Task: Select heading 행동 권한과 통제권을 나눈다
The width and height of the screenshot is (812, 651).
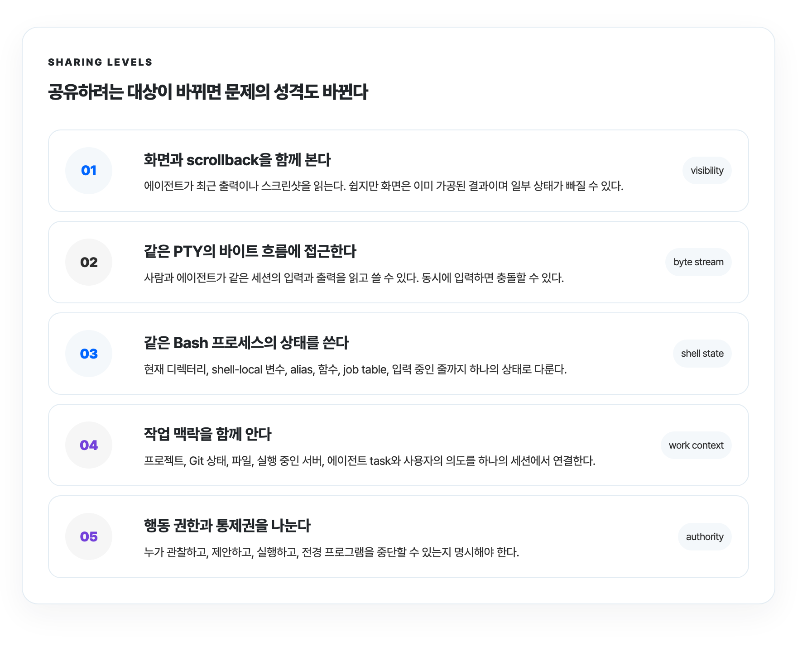Action: tap(227, 526)
